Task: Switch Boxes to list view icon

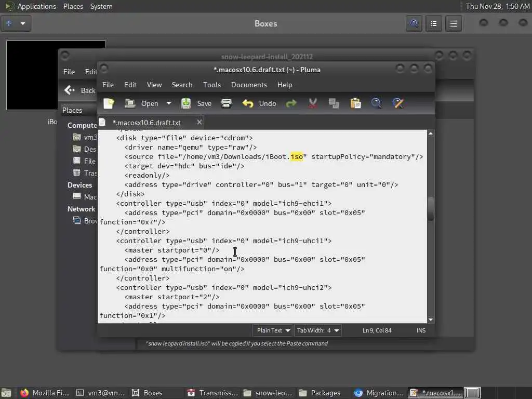Action: pyautogui.click(x=434, y=23)
